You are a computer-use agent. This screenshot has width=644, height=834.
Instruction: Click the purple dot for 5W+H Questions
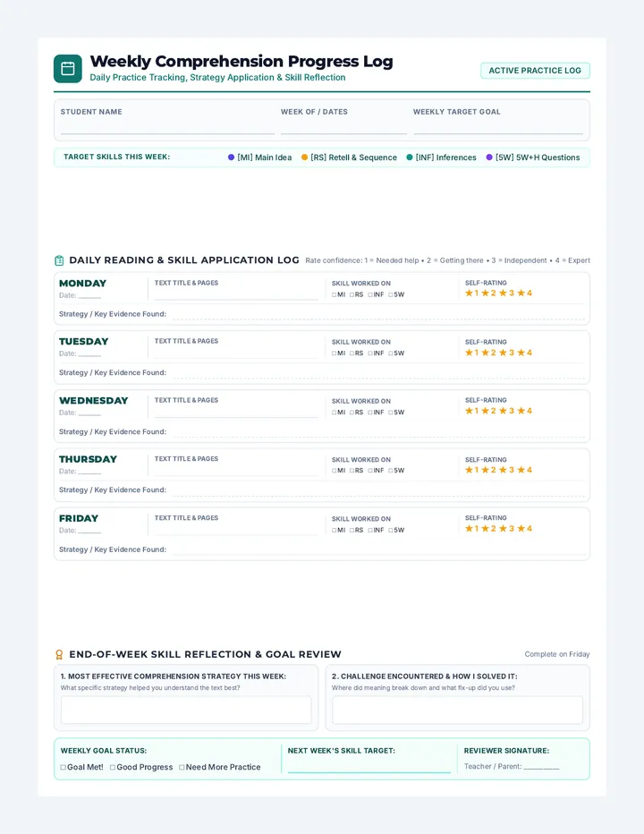[489, 157]
